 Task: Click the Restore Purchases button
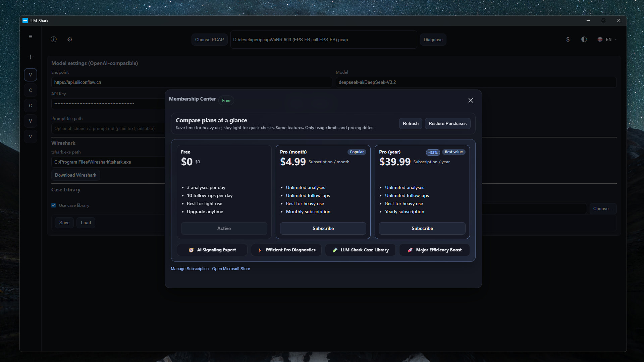coord(447,124)
